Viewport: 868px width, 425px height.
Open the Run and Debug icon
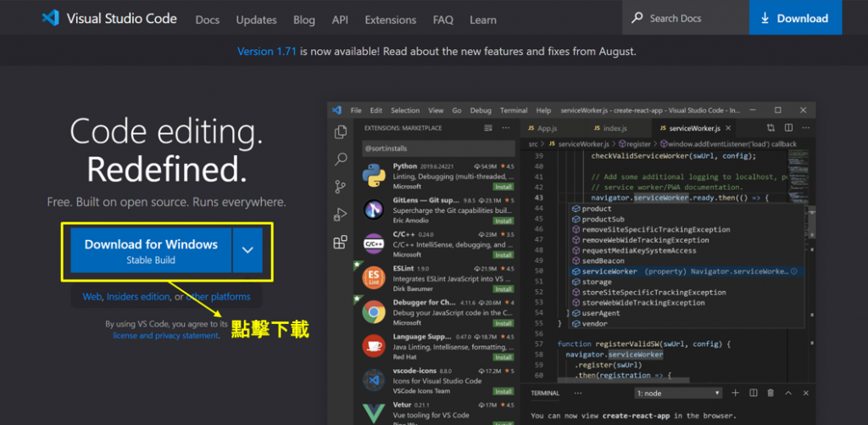tap(341, 215)
